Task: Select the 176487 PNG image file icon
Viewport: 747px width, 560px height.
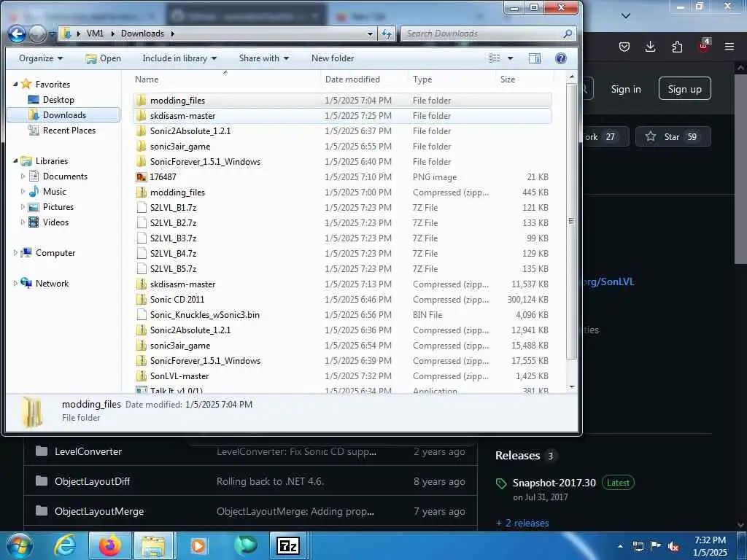Action: (x=141, y=177)
